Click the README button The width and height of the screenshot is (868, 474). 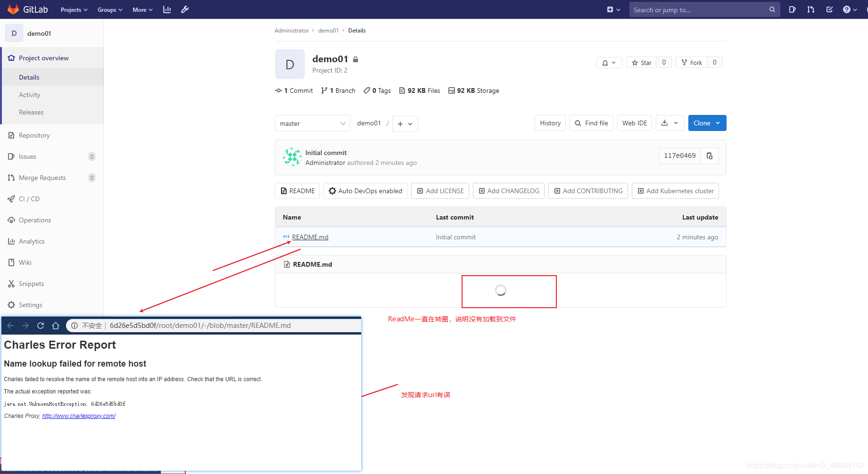tap(298, 191)
